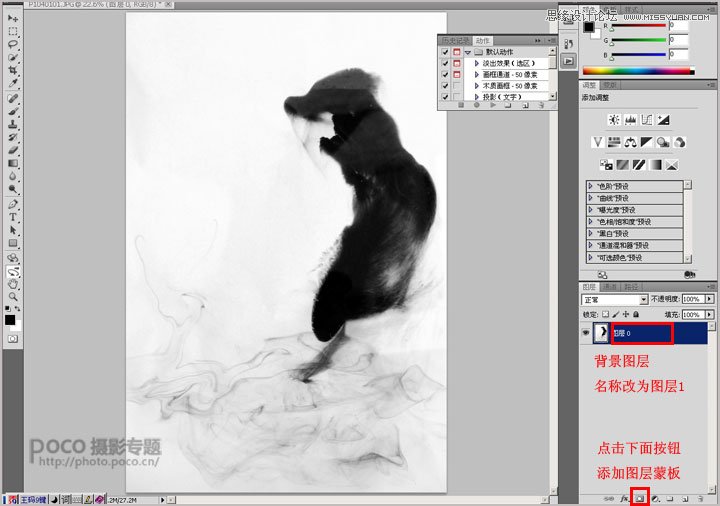Click the Add layer mask button
Image resolution: width=720 pixels, height=506 pixels.
638,497
